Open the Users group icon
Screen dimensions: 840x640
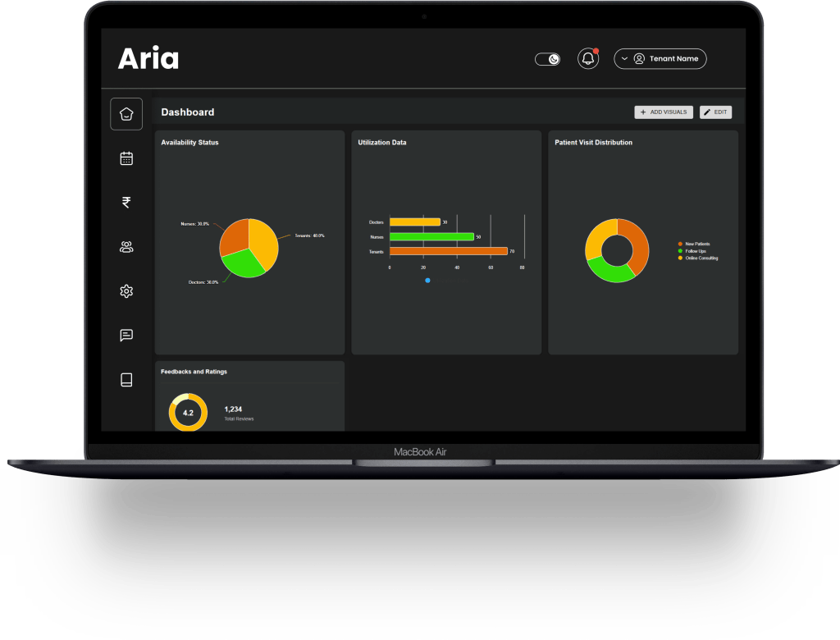(x=126, y=247)
